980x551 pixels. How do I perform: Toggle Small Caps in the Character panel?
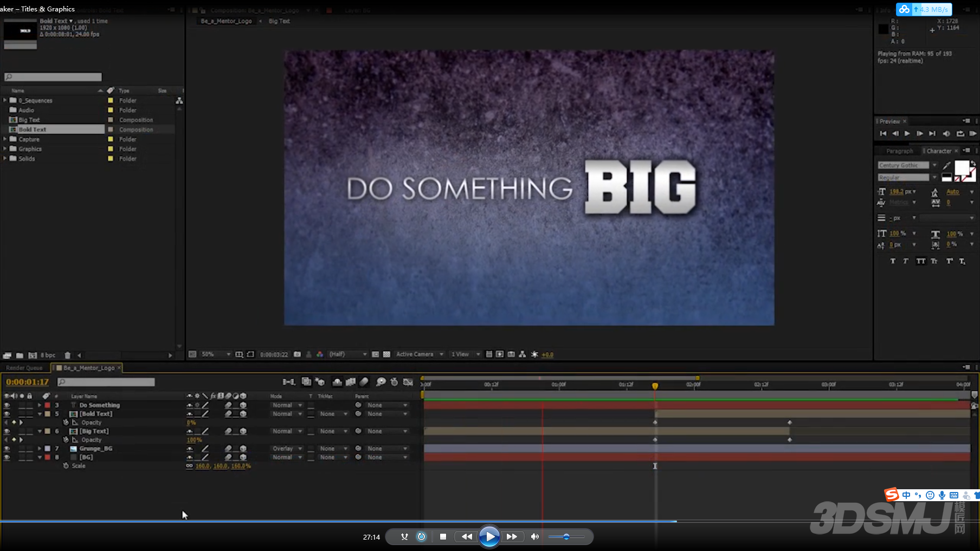point(934,261)
